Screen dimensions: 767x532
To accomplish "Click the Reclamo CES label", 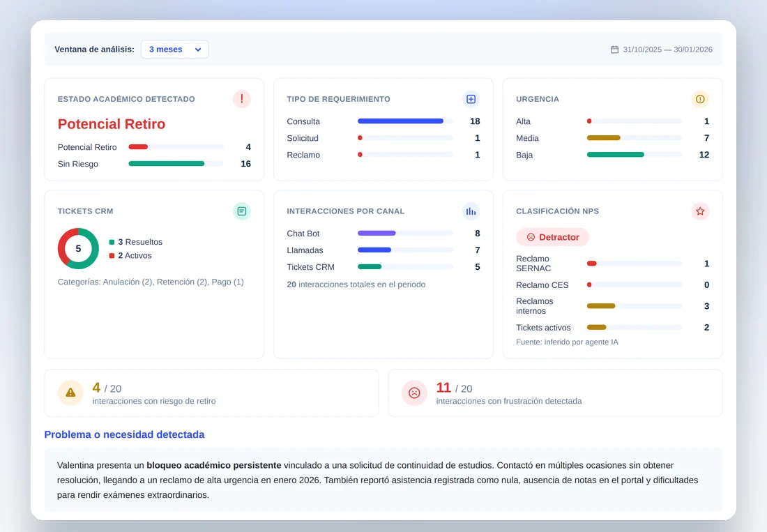I will (x=542, y=285).
